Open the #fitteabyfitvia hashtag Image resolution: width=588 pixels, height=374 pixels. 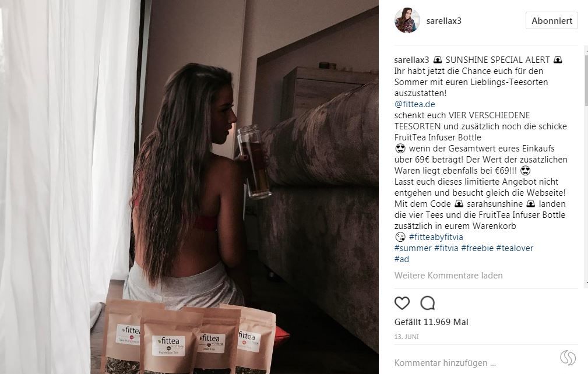(x=436, y=237)
